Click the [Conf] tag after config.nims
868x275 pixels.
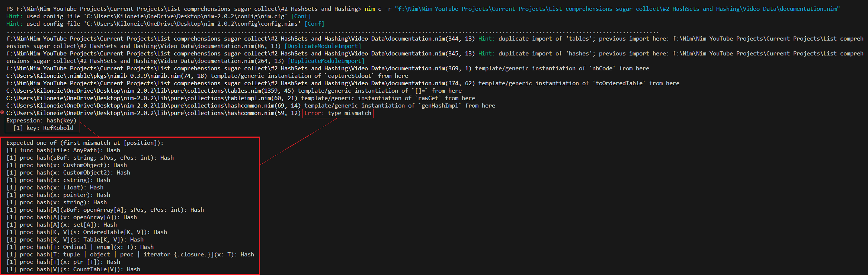click(314, 24)
